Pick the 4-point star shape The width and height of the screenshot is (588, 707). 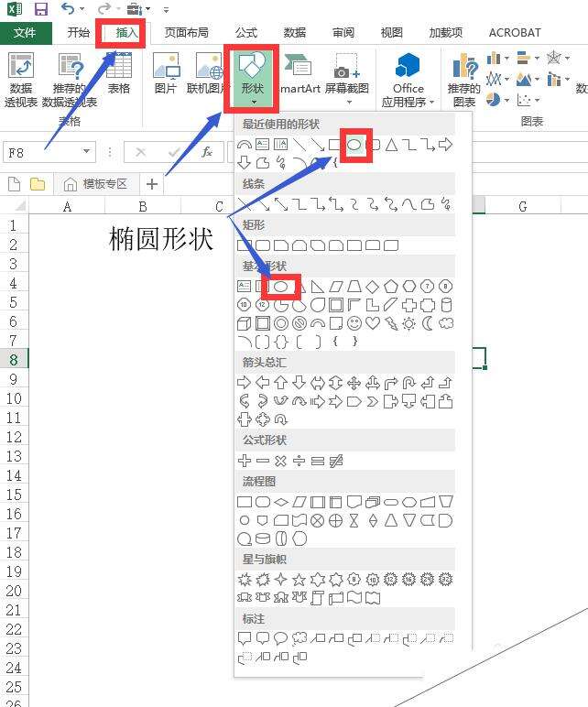click(280, 580)
